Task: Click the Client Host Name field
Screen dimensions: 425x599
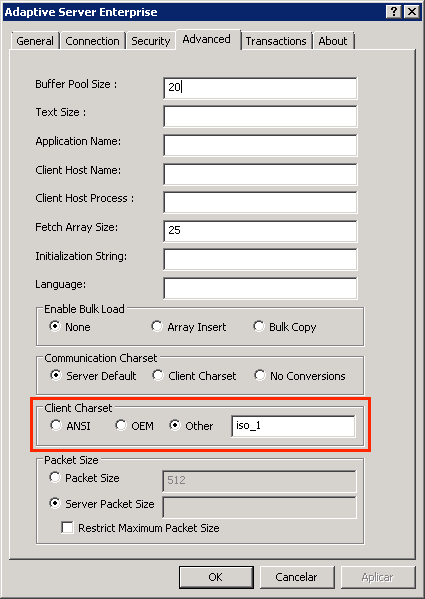Action: tap(260, 174)
